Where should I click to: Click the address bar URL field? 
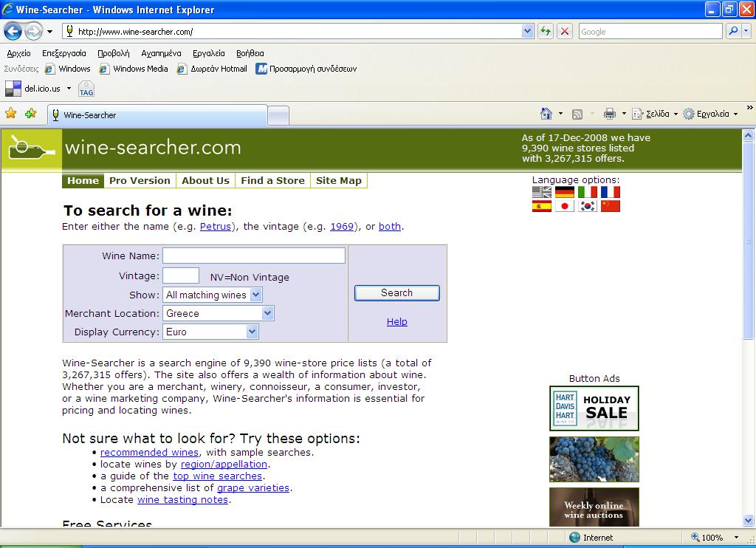[x=292, y=31]
